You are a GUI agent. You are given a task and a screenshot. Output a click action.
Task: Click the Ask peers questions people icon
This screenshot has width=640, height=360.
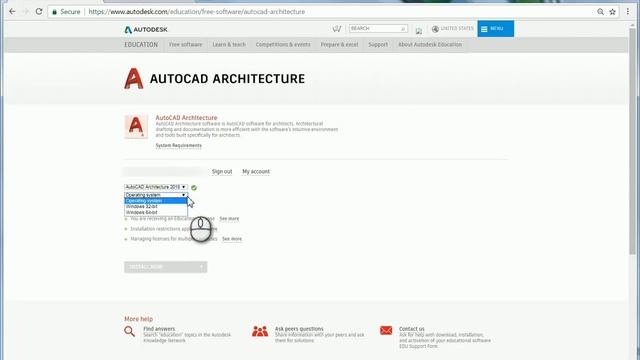coord(260,331)
